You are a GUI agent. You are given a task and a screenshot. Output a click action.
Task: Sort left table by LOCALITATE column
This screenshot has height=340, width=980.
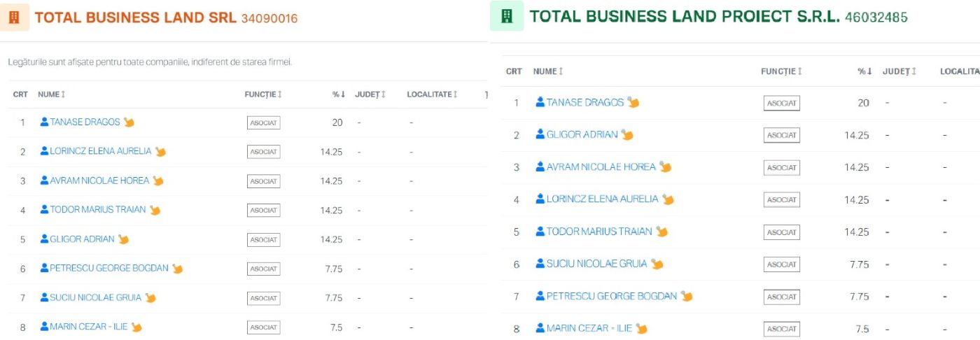click(432, 94)
